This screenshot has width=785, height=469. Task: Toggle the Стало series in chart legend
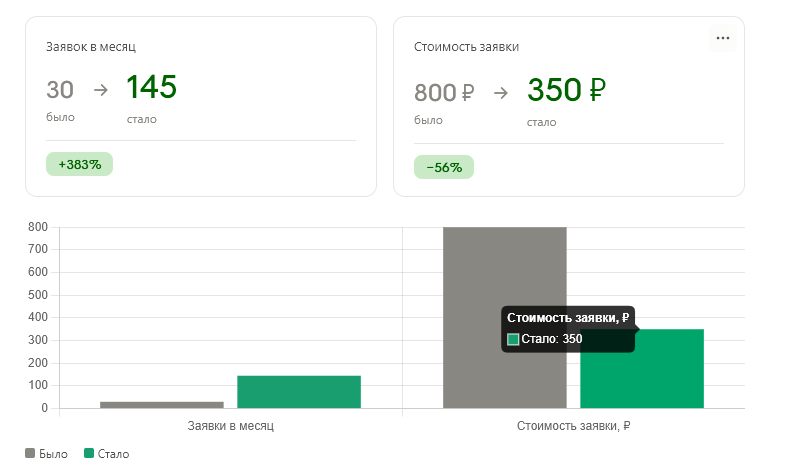(107, 453)
